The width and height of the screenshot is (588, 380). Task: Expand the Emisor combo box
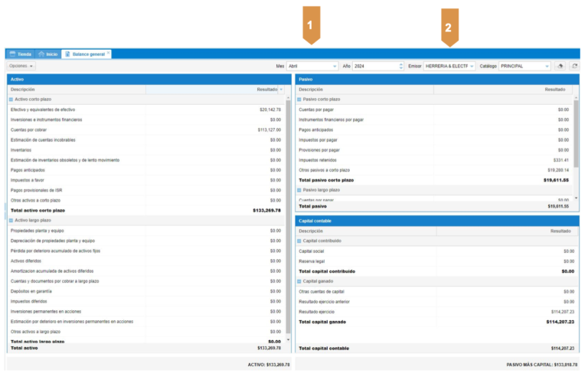(x=449, y=67)
